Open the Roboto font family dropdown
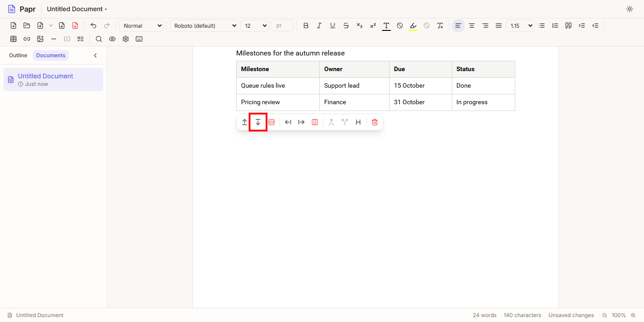This screenshot has height=322, width=644. coord(204,25)
